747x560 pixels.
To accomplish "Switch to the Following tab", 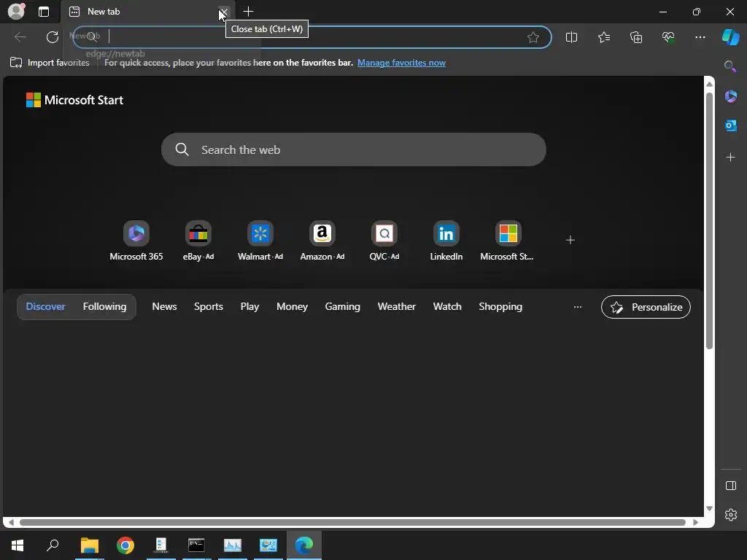I will coord(104,307).
